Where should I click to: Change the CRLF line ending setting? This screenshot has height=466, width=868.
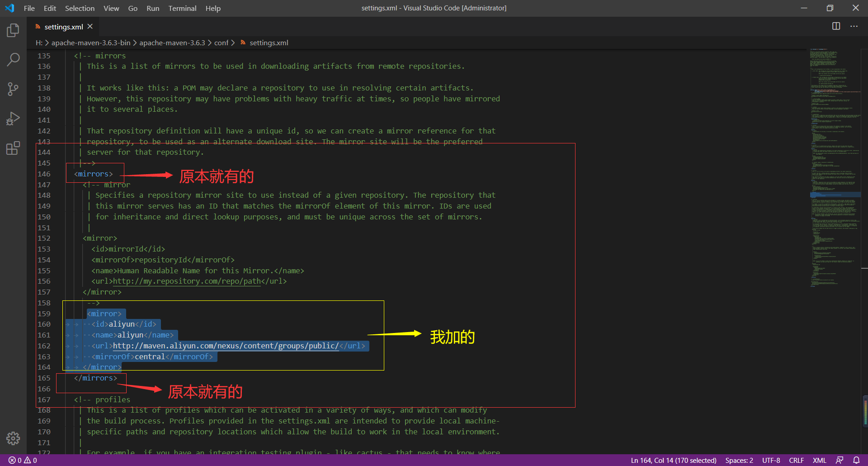click(796, 460)
